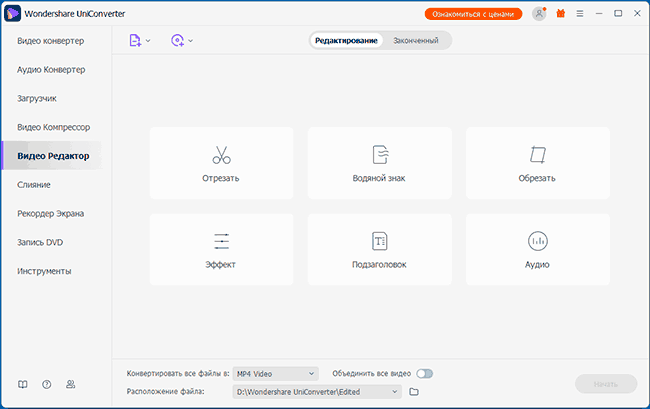This screenshot has width=650, height=409.
Task: Open Рекордер Экрана in sidebar
Action: point(51,213)
